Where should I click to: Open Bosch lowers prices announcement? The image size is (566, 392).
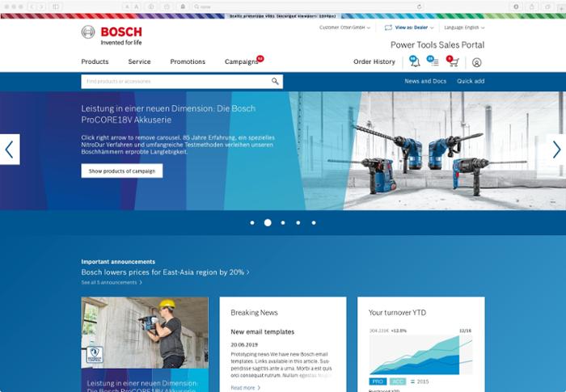click(165, 272)
